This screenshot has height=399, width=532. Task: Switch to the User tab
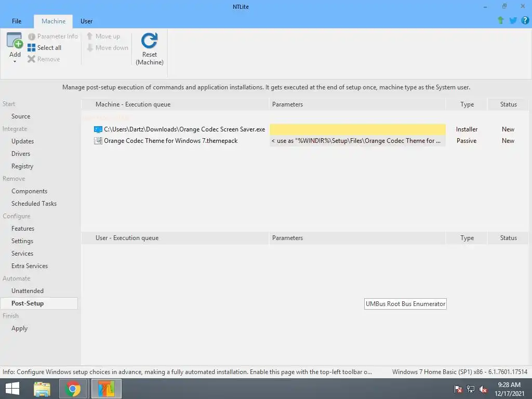click(86, 21)
